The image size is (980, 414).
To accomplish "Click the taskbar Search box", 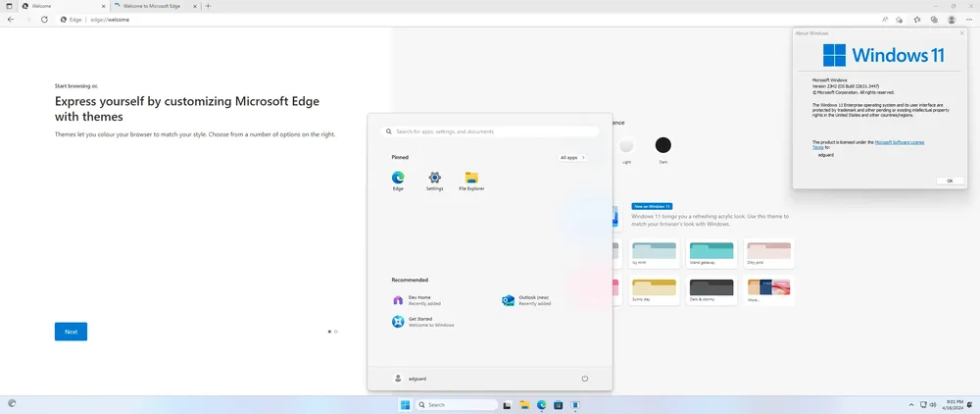I will coord(457,404).
